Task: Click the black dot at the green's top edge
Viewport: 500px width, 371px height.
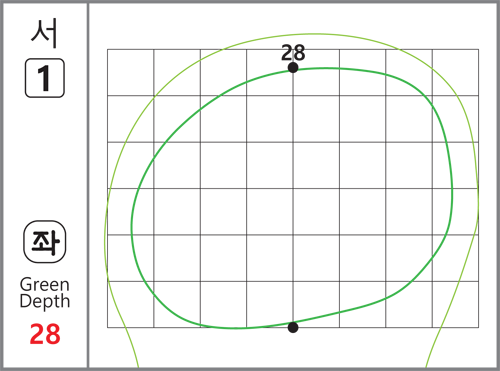Action: pyautogui.click(x=293, y=68)
